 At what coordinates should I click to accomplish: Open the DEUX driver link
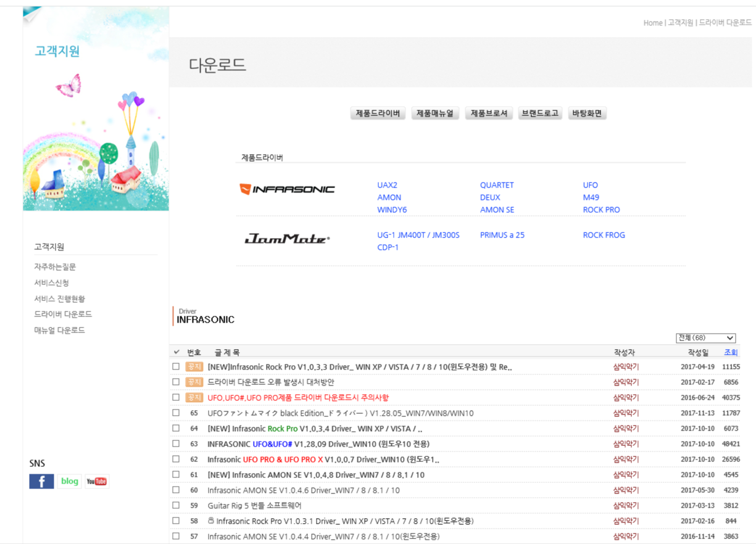tap(490, 197)
